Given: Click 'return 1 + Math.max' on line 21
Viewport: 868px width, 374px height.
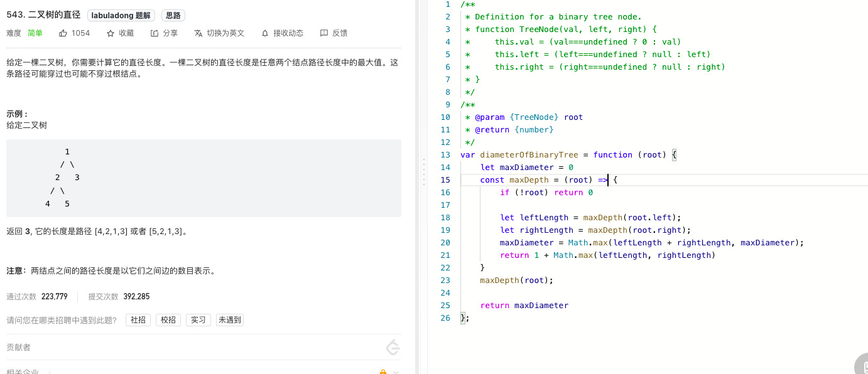Looking at the screenshot, I should point(546,255).
